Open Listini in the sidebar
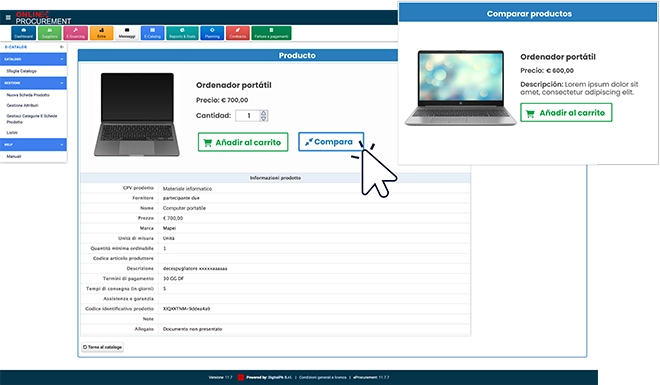660x385 pixels. coord(12,133)
